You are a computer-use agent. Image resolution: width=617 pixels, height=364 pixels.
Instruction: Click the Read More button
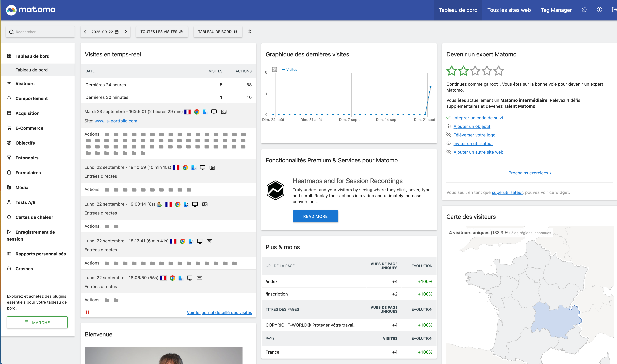315,216
